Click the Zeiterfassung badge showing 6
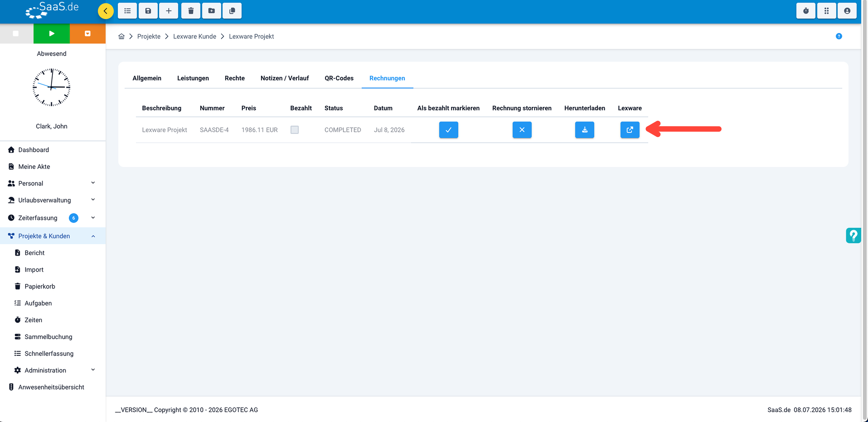The width and height of the screenshot is (868, 422). coord(73,218)
